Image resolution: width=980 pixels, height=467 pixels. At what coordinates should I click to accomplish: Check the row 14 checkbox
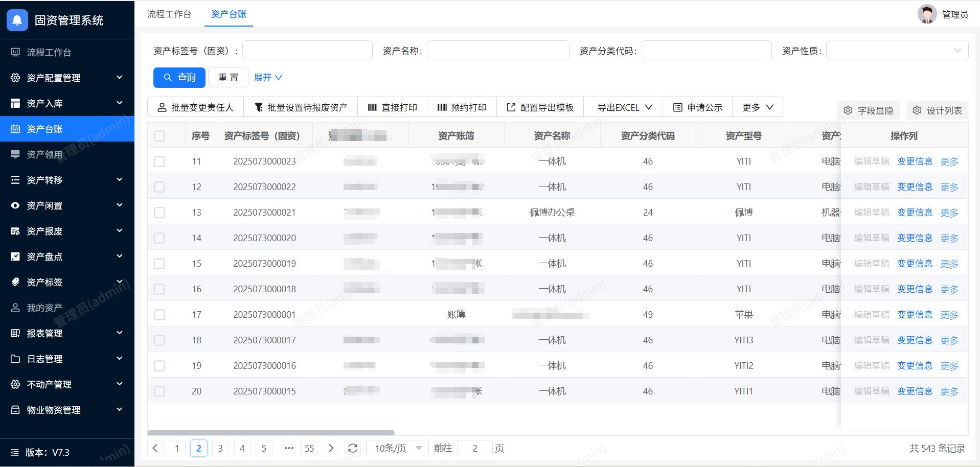[x=159, y=238]
